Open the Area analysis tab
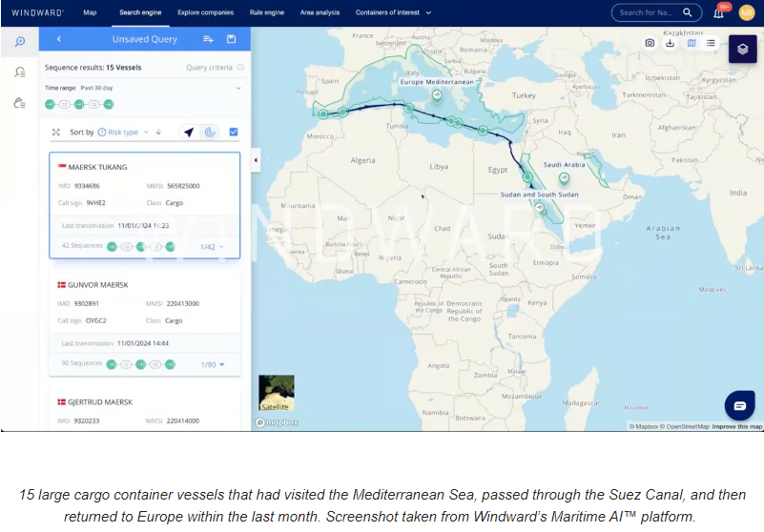764x532 pixels. (x=320, y=12)
